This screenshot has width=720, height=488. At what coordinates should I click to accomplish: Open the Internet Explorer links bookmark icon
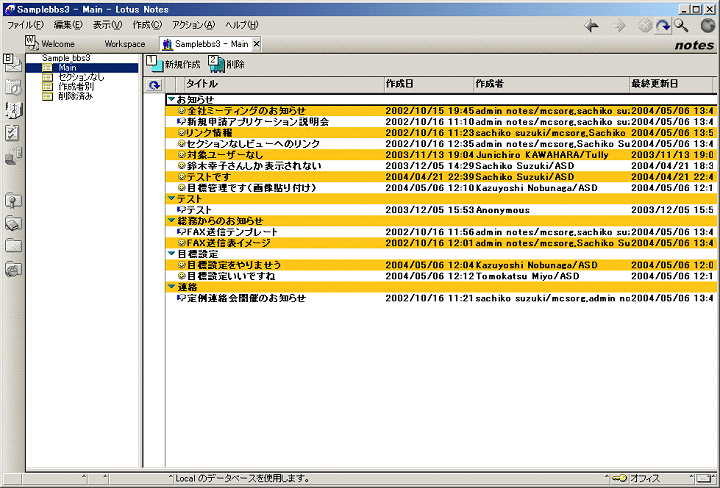click(x=13, y=269)
